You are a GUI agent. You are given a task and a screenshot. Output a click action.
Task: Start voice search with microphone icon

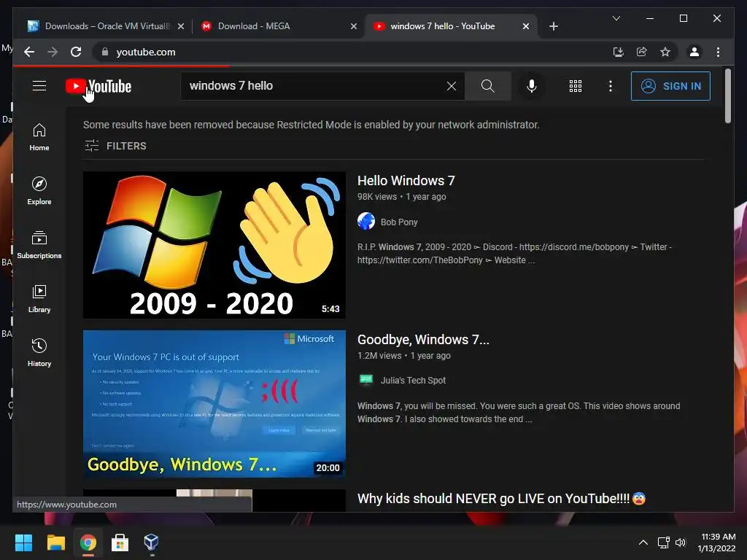(x=532, y=86)
